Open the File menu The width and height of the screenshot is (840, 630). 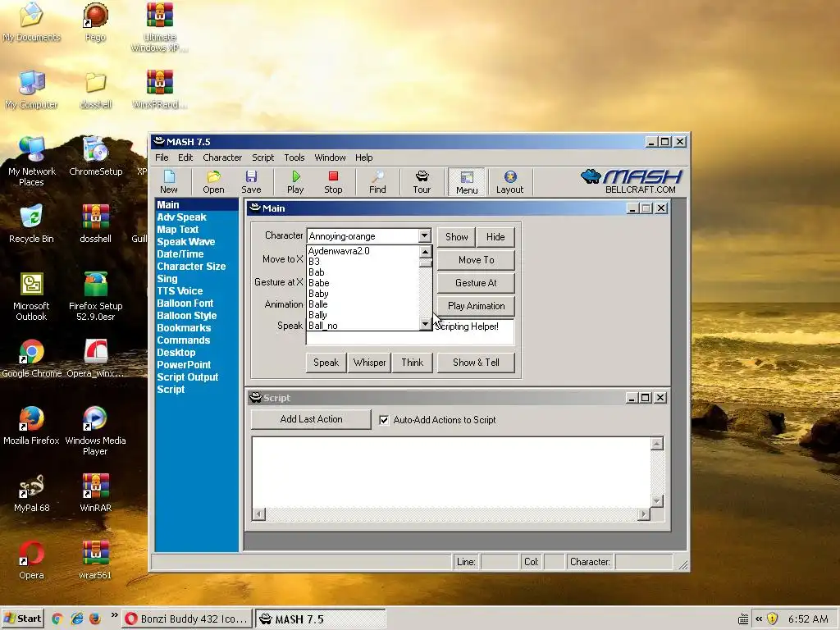[162, 157]
